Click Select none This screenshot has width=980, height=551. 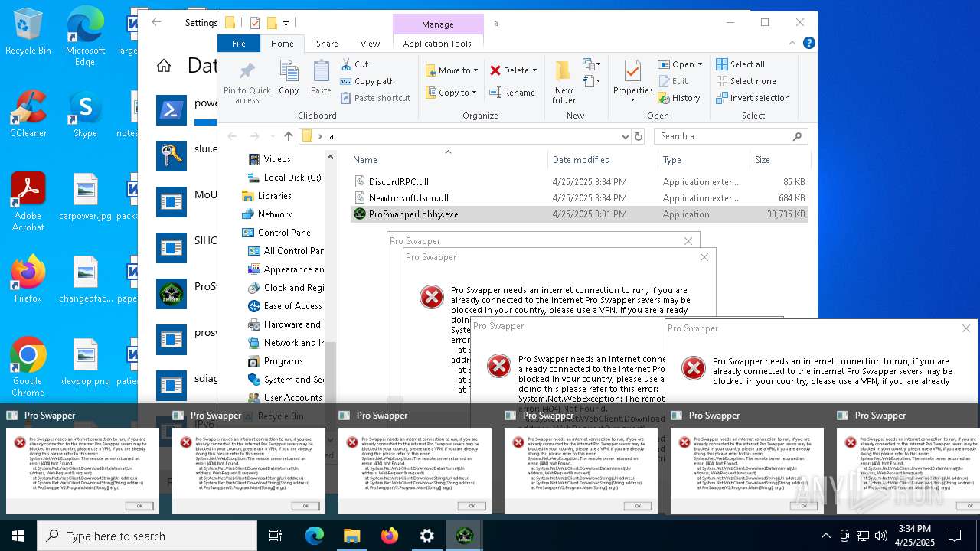[746, 81]
